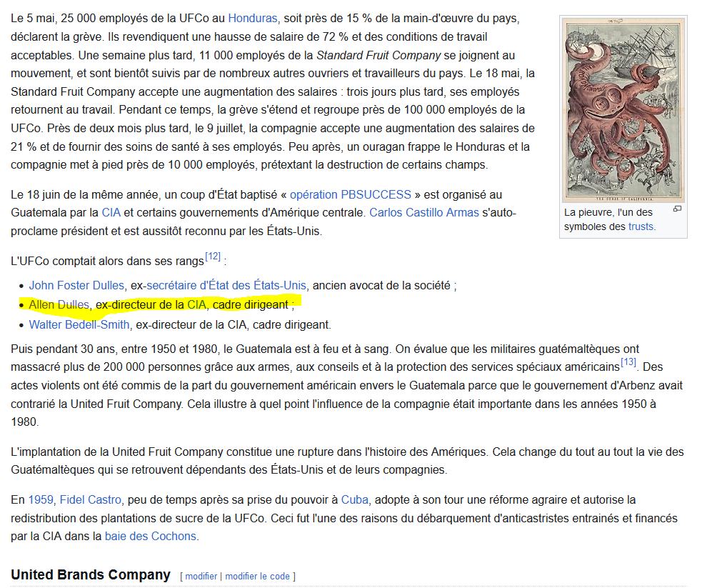
Task: Click modifier for United Brands Company section
Action: tap(201, 577)
